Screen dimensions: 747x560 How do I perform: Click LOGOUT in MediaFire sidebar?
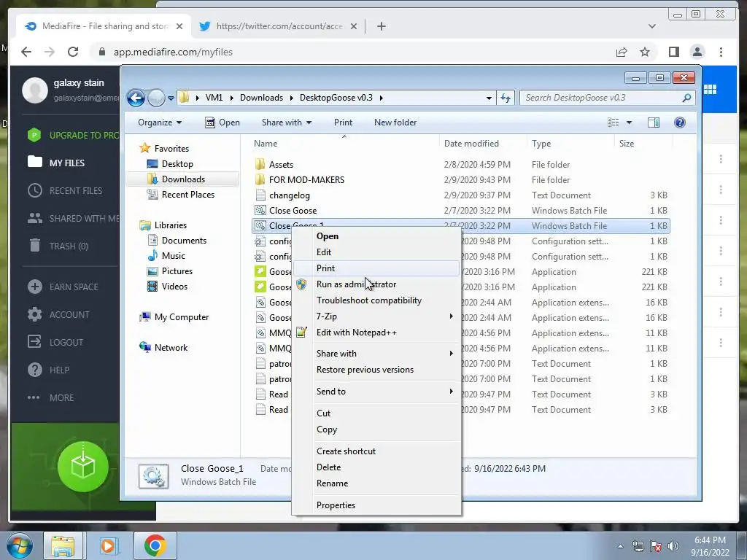pos(55,342)
